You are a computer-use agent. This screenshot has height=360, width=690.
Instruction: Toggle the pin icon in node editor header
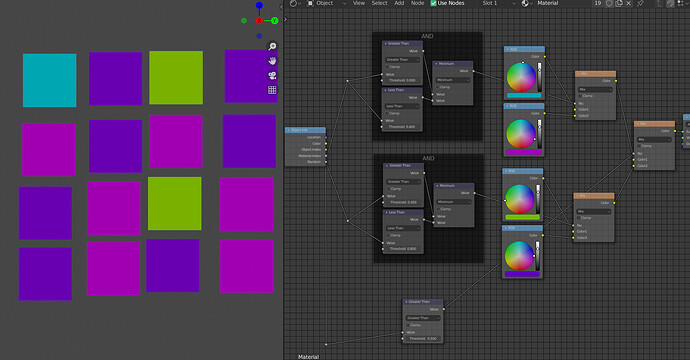point(640,3)
